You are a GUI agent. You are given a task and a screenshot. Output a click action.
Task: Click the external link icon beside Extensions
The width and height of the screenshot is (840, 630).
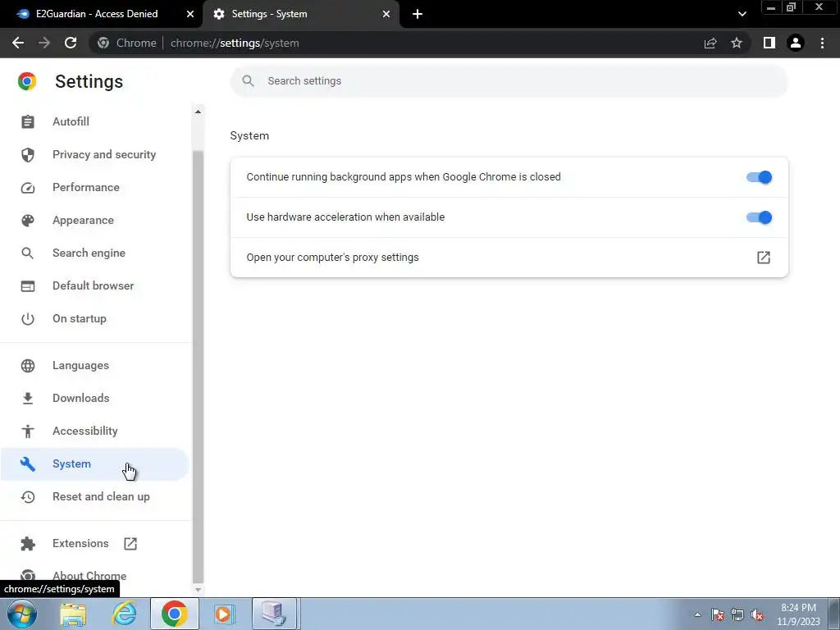click(x=130, y=543)
